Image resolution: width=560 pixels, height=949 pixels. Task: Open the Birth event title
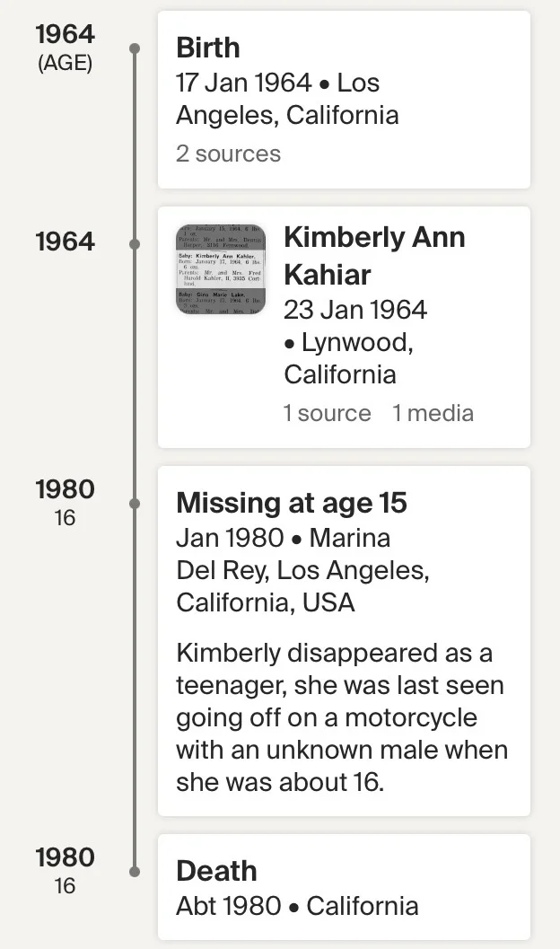207,48
